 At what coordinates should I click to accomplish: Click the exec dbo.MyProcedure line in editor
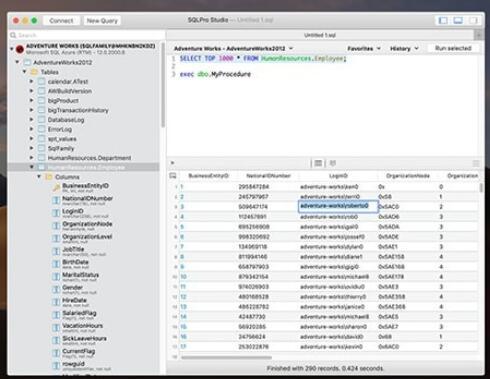(x=215, y=74)
